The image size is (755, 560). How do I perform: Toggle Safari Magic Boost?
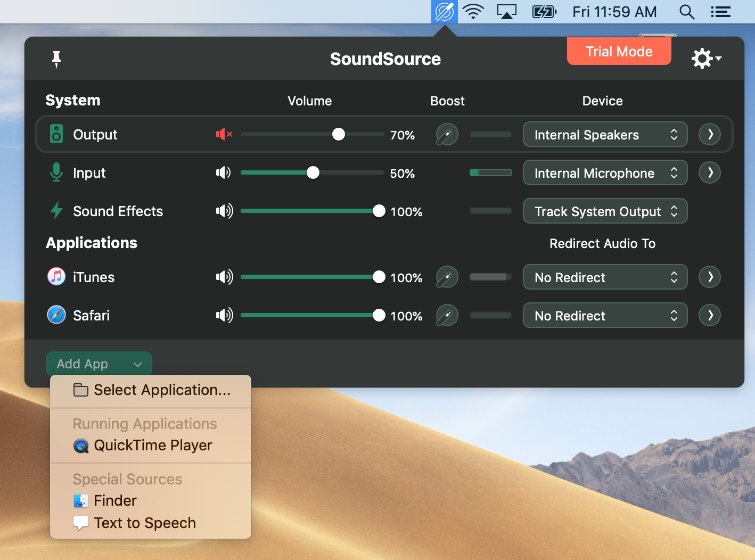tap(447, 316)
